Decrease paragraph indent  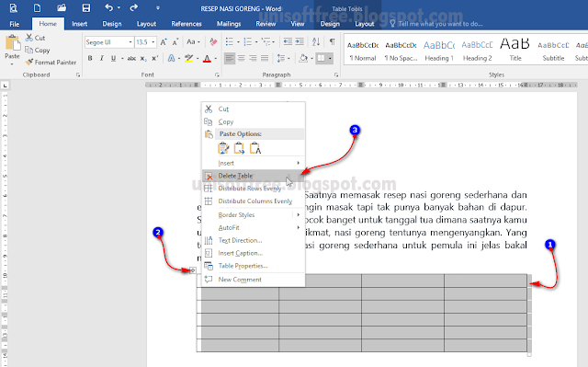(x=288, y=41)
